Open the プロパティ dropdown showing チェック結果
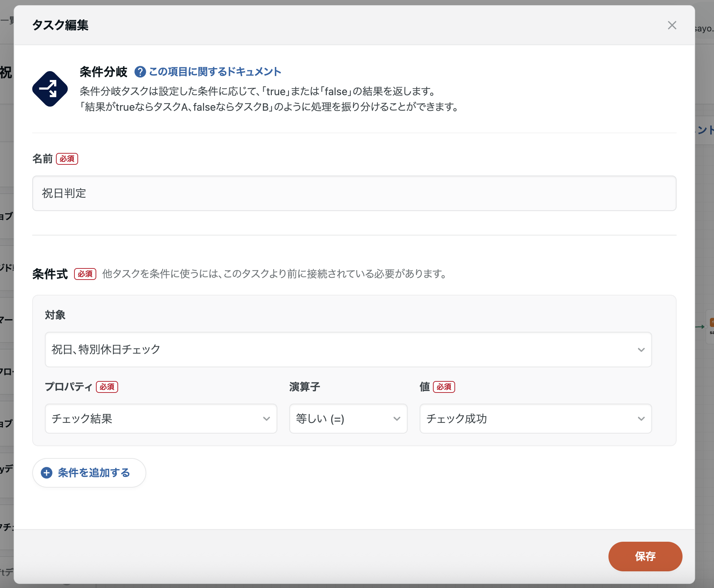The height and width of the screenshot is (588, 714). pos(161,419)
